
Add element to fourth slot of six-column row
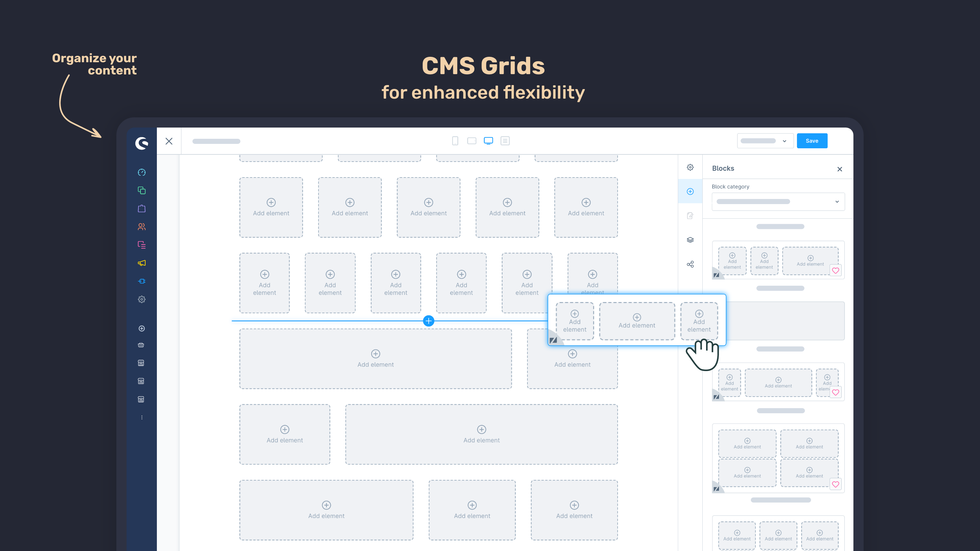tap(461, 283)
